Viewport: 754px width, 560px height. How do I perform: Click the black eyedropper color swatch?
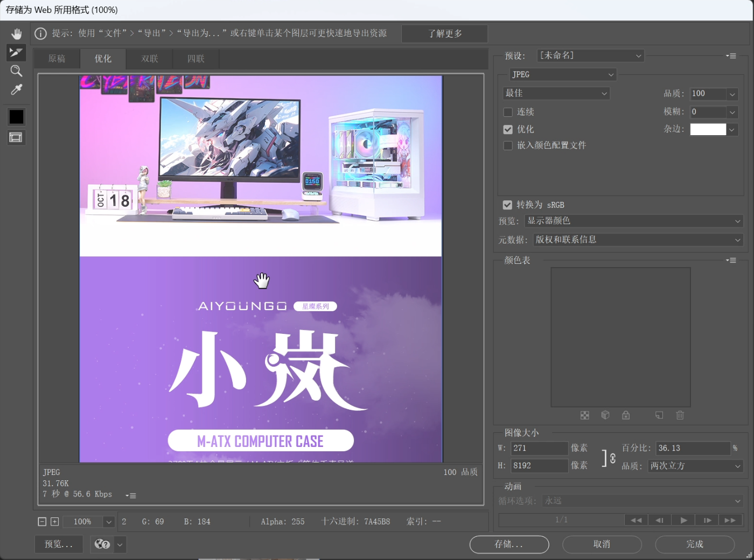tap(16, 117)
